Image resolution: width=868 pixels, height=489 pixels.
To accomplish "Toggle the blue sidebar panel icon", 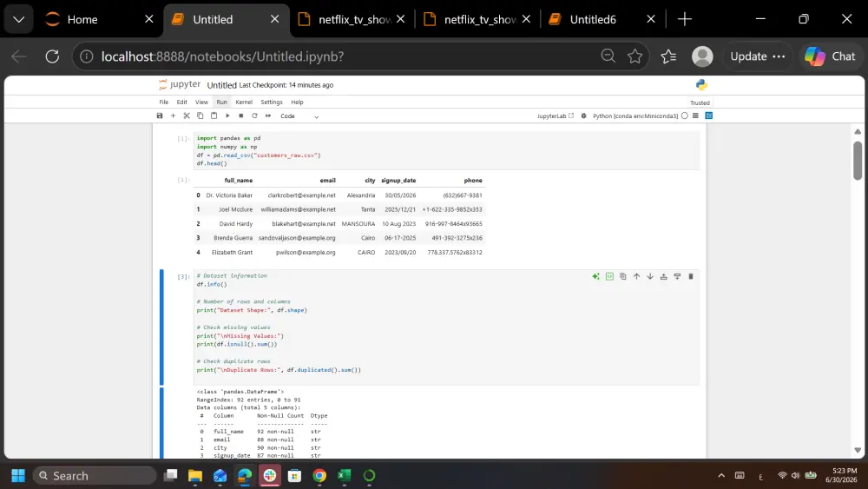I will click(708, 116).
